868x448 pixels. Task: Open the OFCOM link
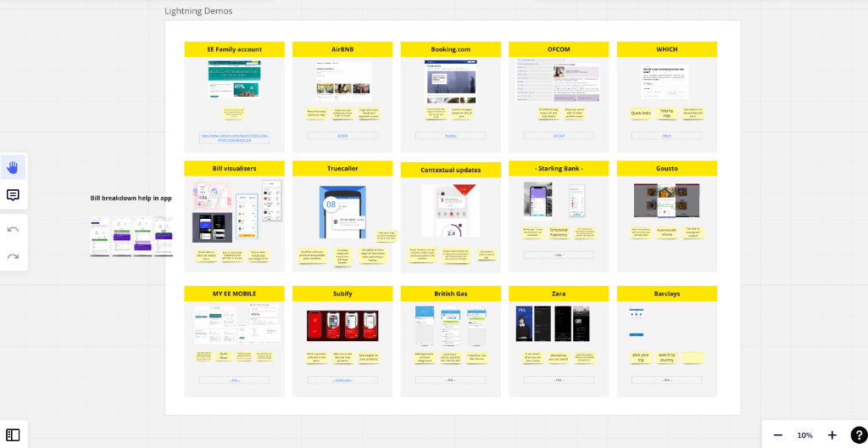pos(559,136)
